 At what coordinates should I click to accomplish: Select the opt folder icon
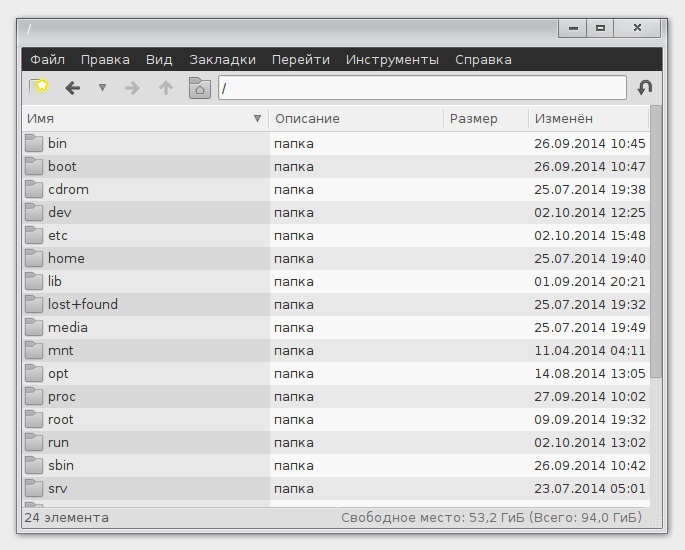[x=34, y=374]
